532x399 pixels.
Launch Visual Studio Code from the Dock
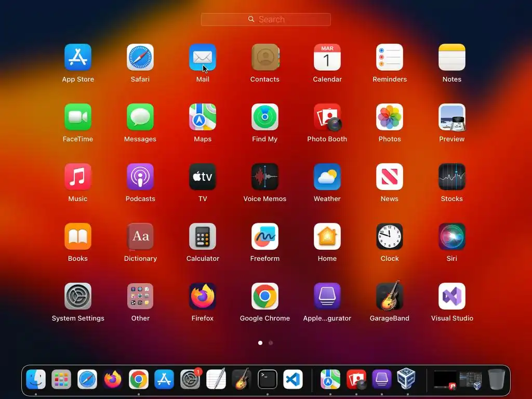[293, 379]
